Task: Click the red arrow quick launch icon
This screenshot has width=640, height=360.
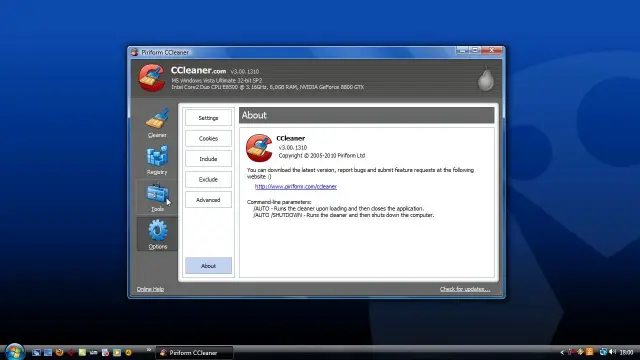Action: [71, 352]
